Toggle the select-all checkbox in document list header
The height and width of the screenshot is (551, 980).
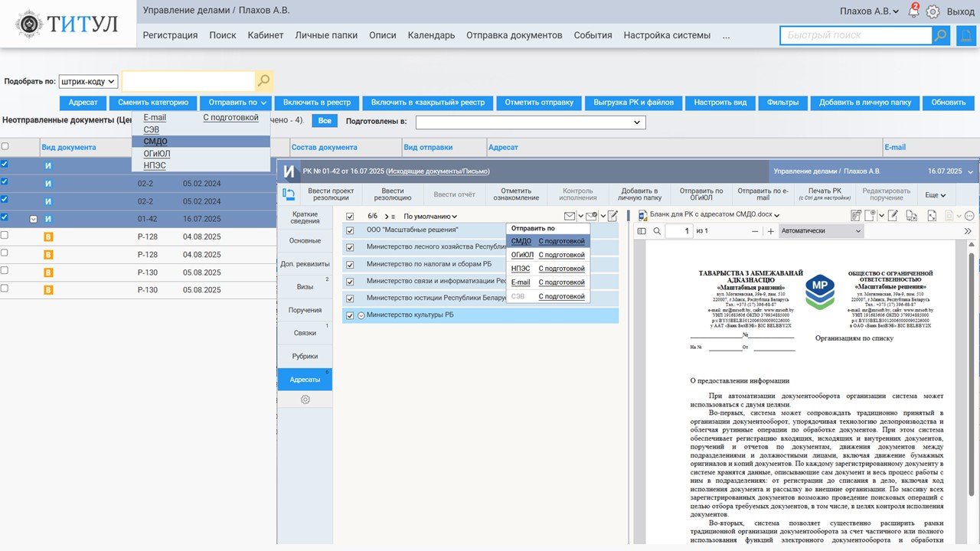(5, 147)
